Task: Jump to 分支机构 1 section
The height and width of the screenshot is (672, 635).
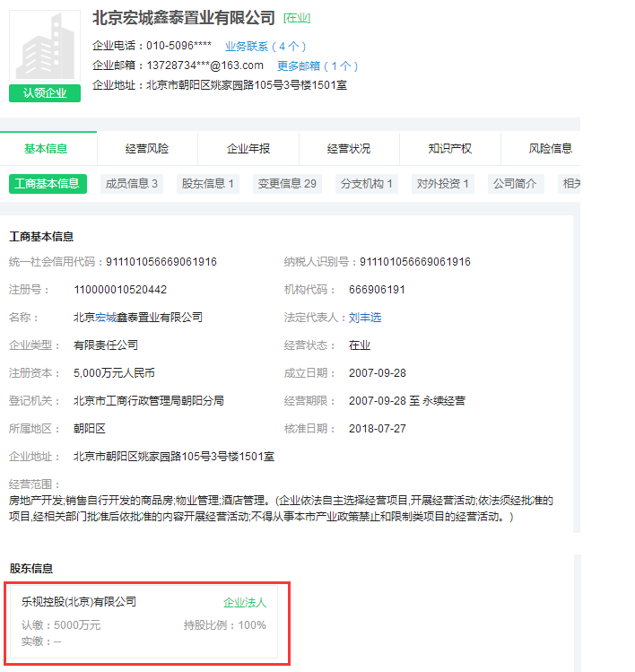Action: (366, 184)
